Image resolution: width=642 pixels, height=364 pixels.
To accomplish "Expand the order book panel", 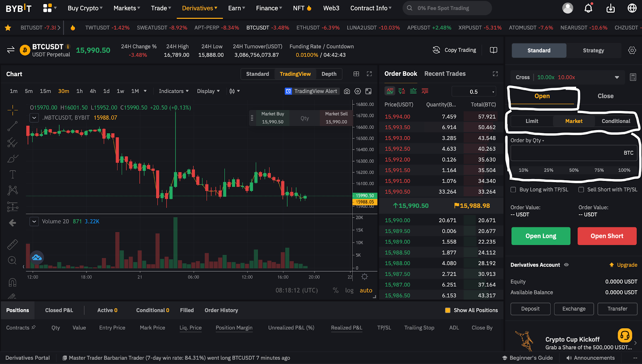I will pos(495,74).
